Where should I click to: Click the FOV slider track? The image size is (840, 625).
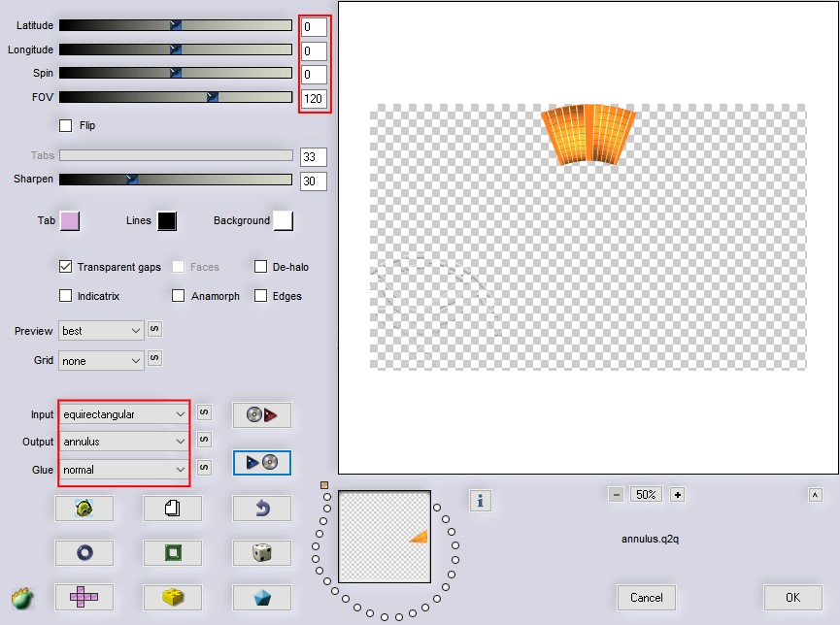click(176, 97)
